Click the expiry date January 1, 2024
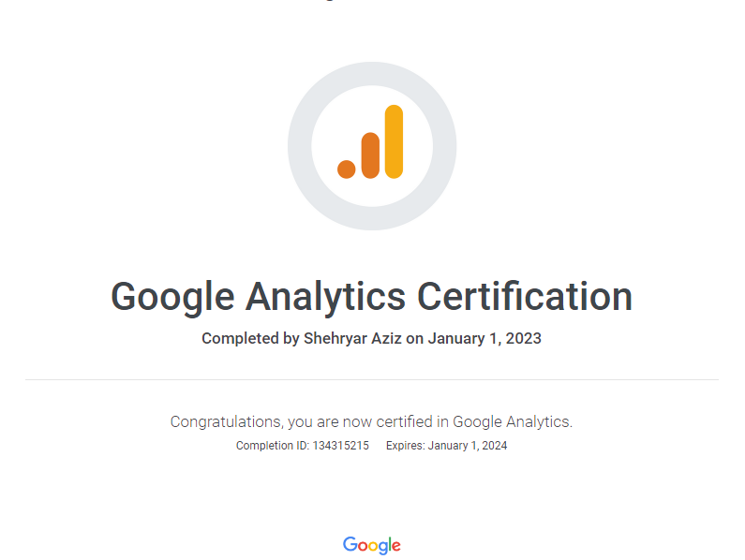 pos(468,446)
